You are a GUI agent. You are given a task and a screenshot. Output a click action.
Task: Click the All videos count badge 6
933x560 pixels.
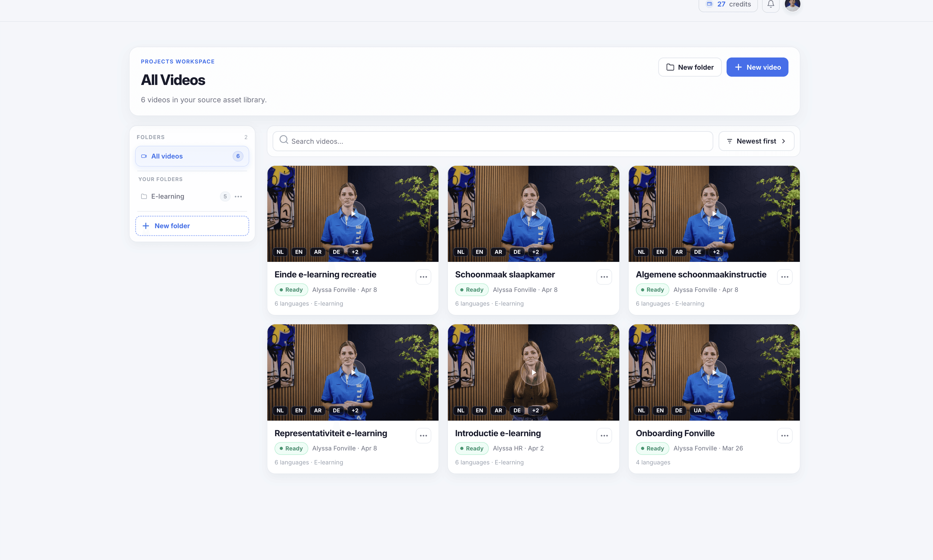tap(238, 156)
